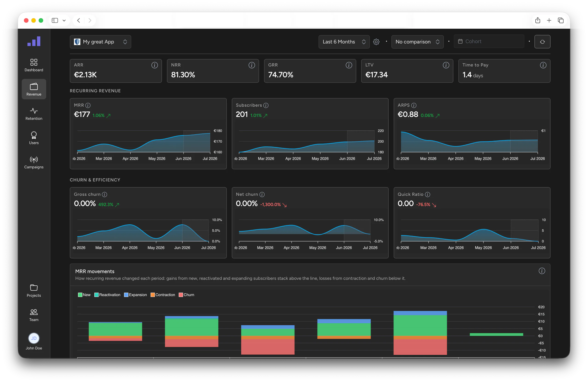
Task: Click the CHURN & EFFICIENCY section heading
Action: click(x=95, y=180)
